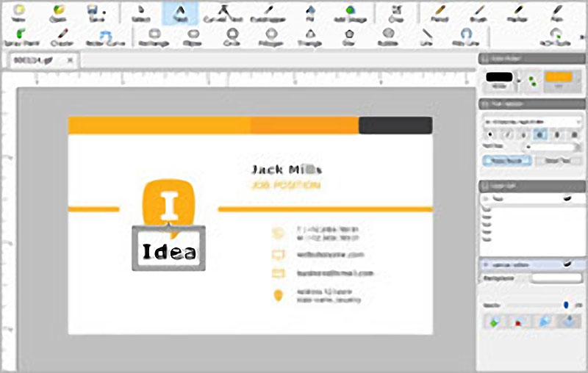The height and width of the screenshot is (373, 588).
Task: Select the Star shape tool
Action: coord(349,38)
